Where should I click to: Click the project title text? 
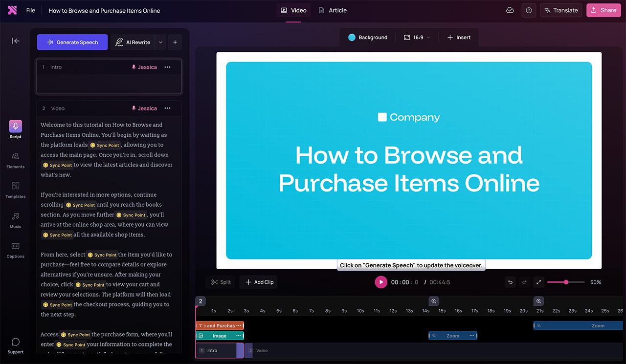[104, 10]
